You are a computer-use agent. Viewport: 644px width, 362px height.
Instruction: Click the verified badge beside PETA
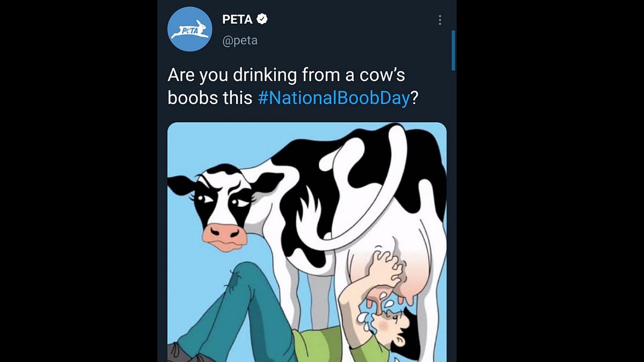coord(262,19)
